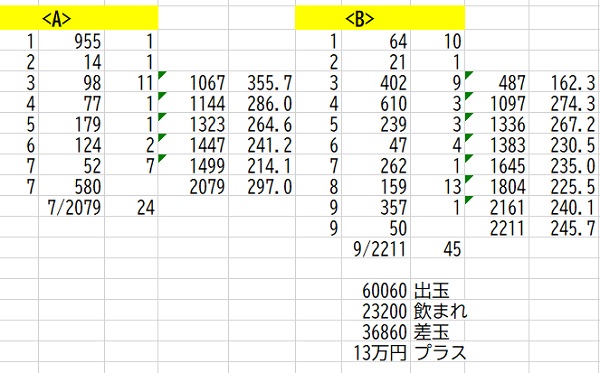Click the cell showing 1804
The height and width of the screenshot is (373, 600).
click(497, 186)
